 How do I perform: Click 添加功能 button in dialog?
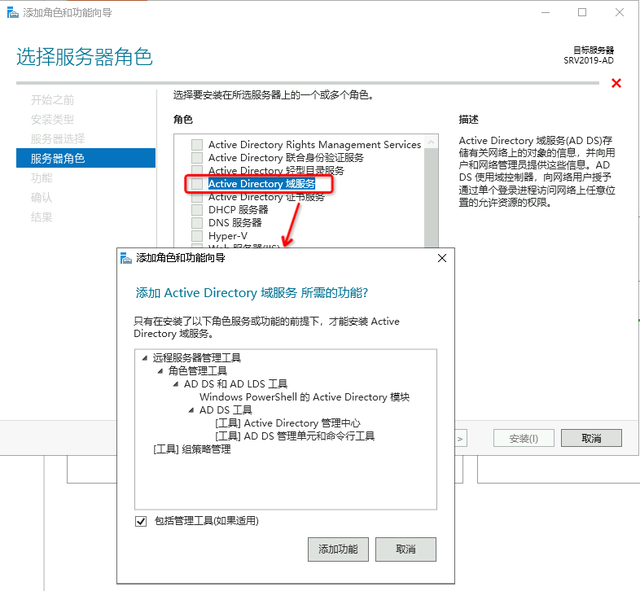click(338, 549)
